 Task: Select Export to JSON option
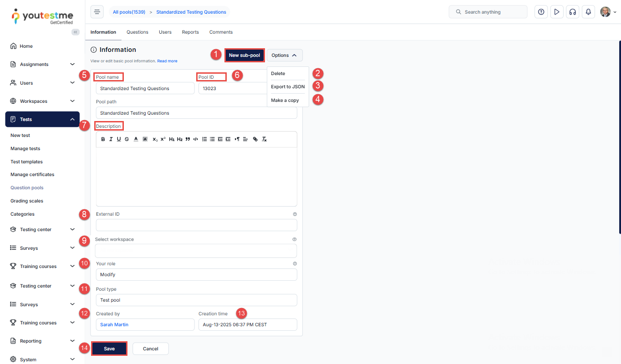pos(288,86)
